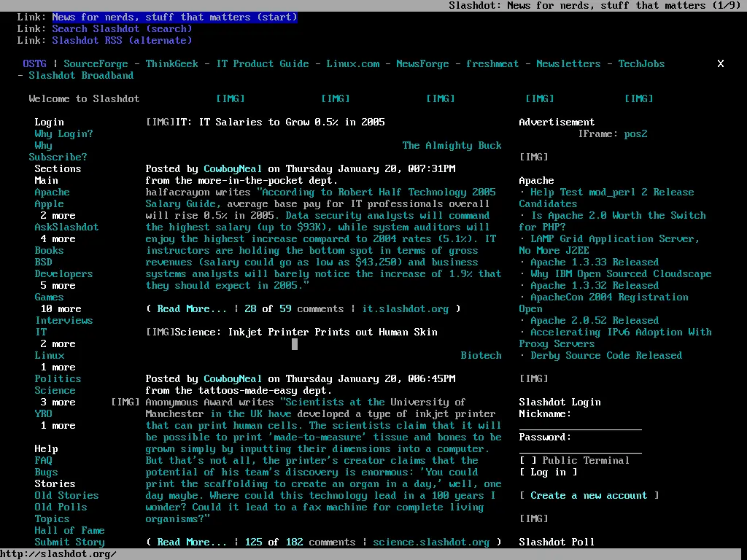
Task: Click Read More for IT Salaries story
Action: pyautogui.click(x=192, y=308)
